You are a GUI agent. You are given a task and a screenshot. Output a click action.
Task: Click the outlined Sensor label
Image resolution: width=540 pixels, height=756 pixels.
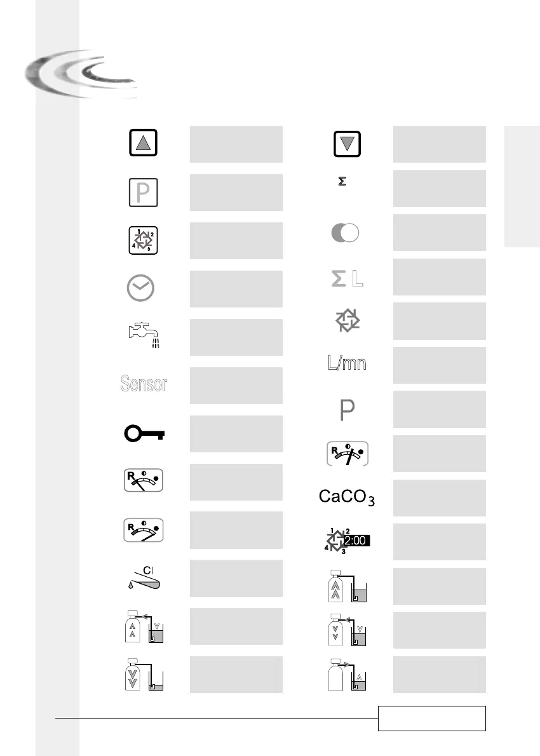(143, 384)
